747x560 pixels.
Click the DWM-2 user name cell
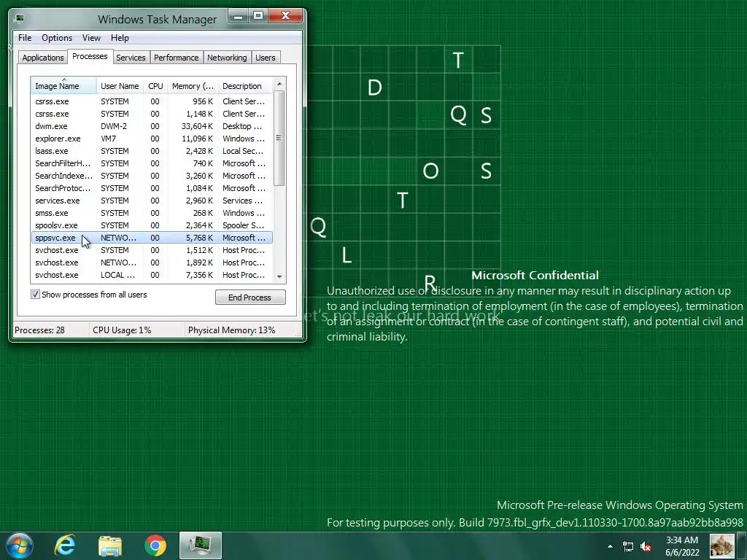coord(114,126)
